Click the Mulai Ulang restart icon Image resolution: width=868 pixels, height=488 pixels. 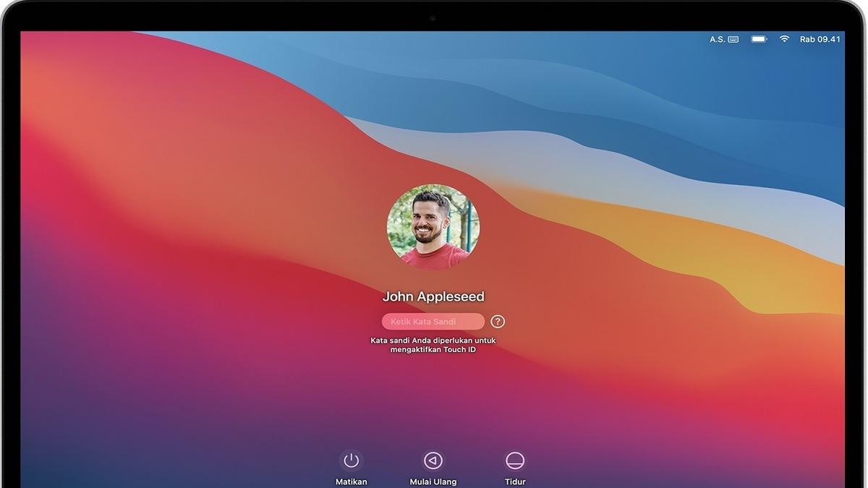click(x=433, y=461)
